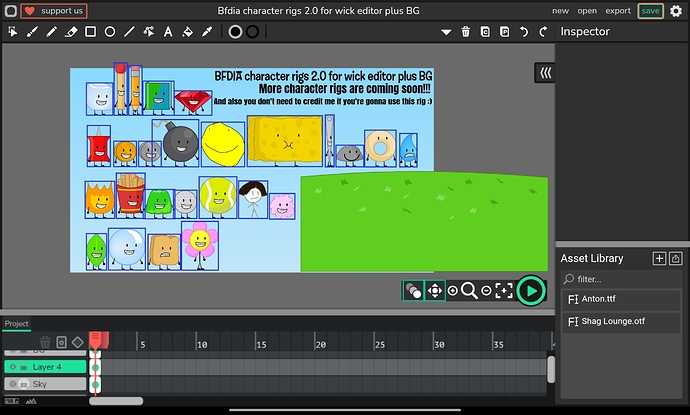Image resolution: width=690 pixels, height=415 pixels.
Task: Click the delete trash icon in toolbar
Action: coord(466,32)
